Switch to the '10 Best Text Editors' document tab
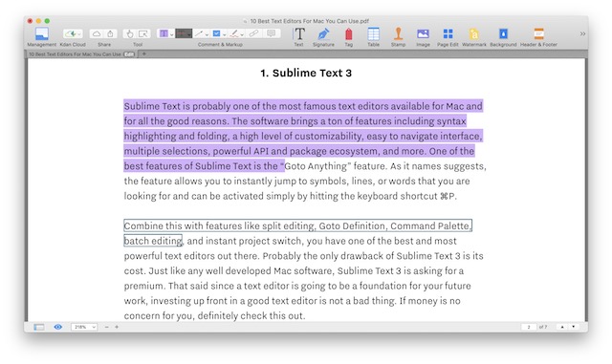 pos(75,54)
